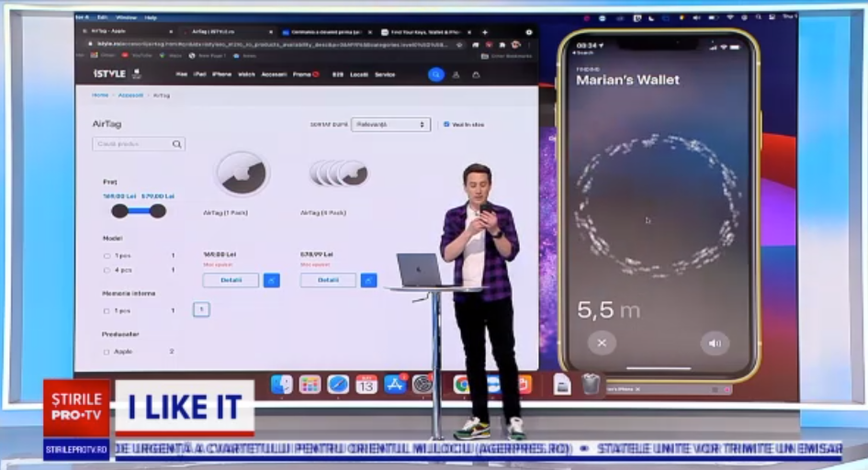This screenshot has height=470, width=868.
Task: Open the iPhone menu item in iSTYLE navigation
Action: point(221,74)
